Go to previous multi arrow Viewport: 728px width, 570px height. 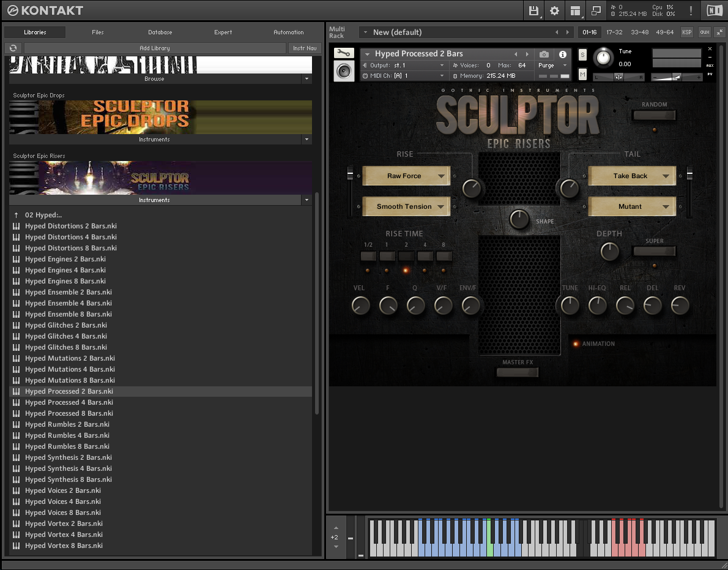557,32
